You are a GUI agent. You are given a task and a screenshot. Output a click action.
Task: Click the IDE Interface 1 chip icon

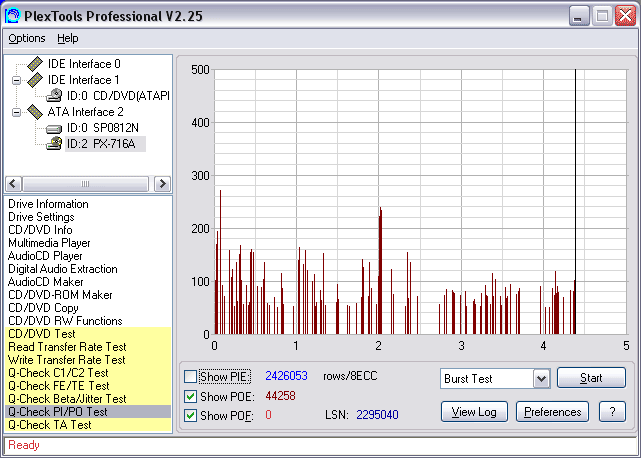(35, 80)
